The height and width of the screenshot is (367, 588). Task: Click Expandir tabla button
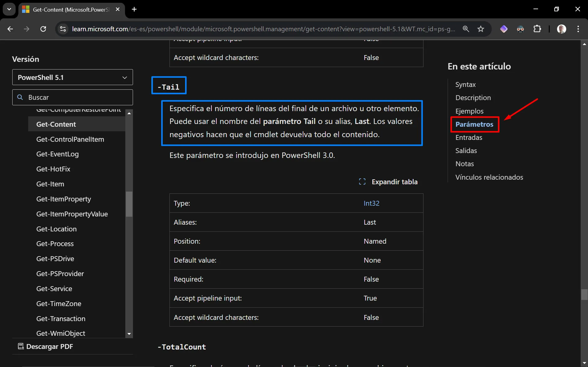pos(388,182)
